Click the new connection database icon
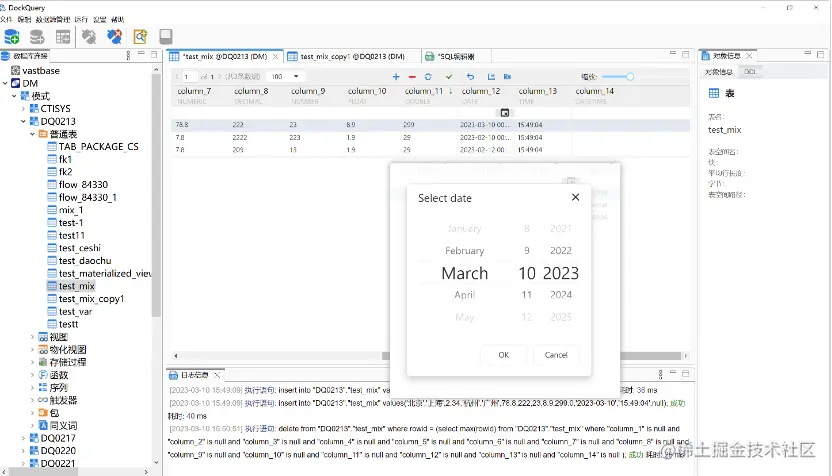 pos(12,37)
